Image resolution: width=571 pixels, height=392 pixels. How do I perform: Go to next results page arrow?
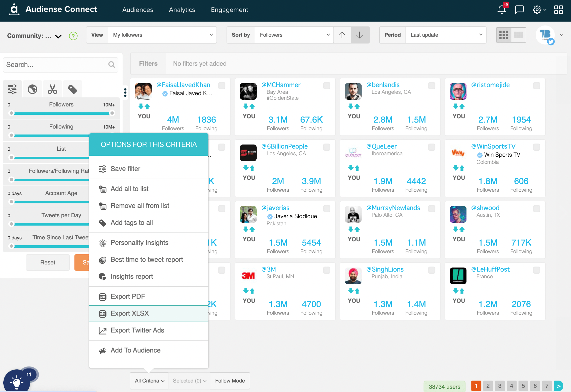click(x=558, y=386)
